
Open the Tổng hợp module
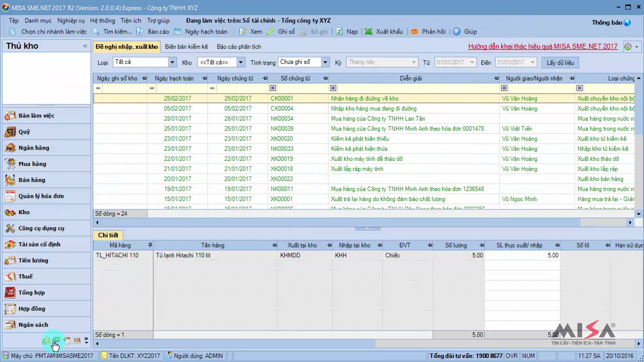pyautogui.click(x=46, y=293)
